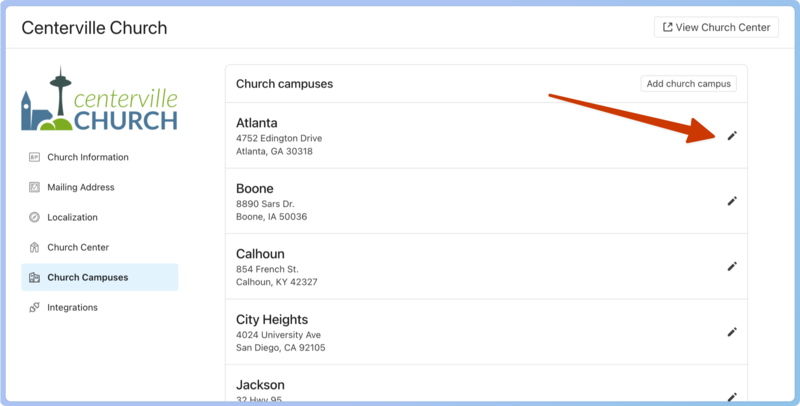
Task: Click the Localization compass icon
Action: click(34, 217)
